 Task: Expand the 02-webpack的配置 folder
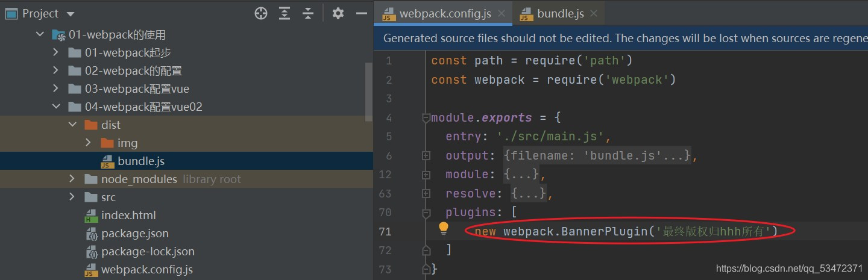point(56,71)
